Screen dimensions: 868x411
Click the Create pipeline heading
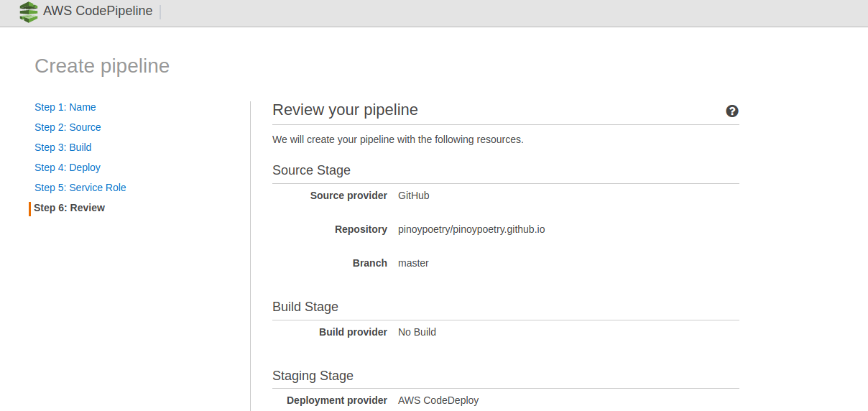(102, 66)
